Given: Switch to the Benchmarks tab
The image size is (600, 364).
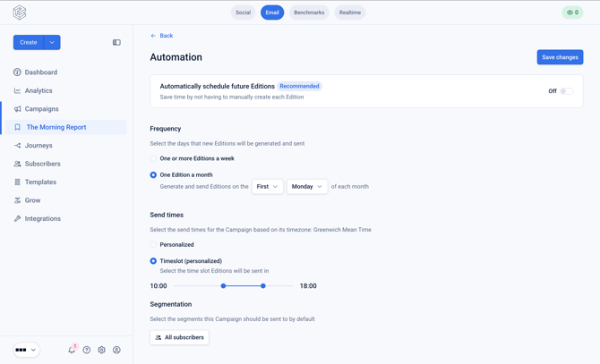Looking at the screenshot, I should pyautogui.click(x=309, y=13).
